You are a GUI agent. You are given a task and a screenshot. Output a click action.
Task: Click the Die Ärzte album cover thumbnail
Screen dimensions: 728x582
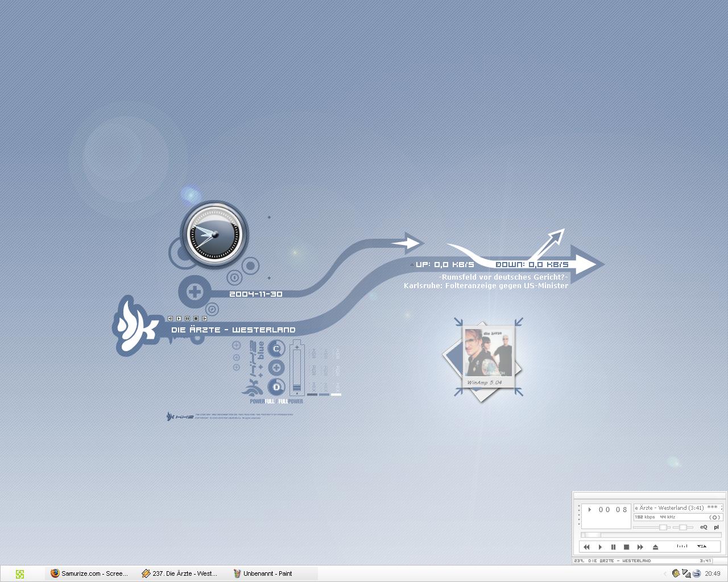click(488, 352)
